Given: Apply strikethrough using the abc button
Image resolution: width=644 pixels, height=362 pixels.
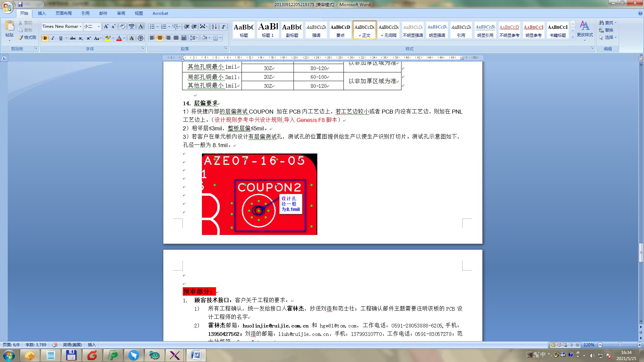Looking at the screenshot, I should [x=72, y=38].
